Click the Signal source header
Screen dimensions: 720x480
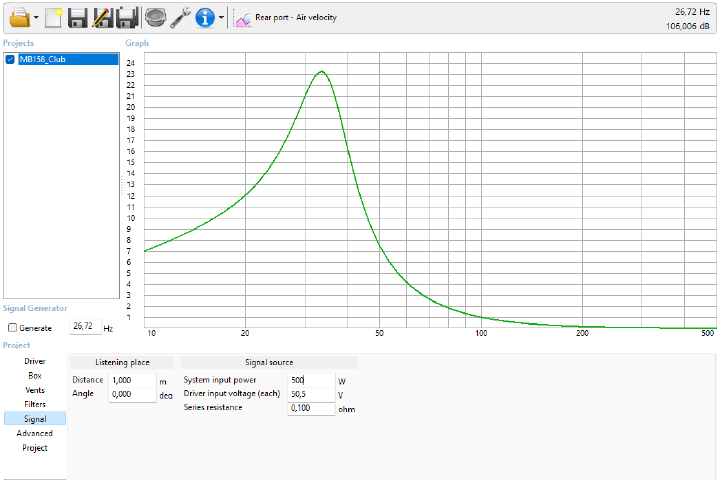pos(269,362)
